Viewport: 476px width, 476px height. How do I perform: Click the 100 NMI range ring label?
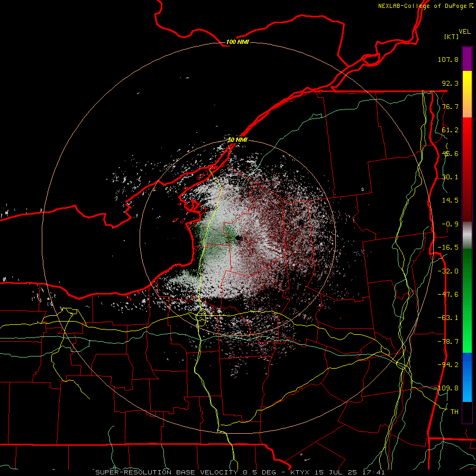tap(237, 42)
